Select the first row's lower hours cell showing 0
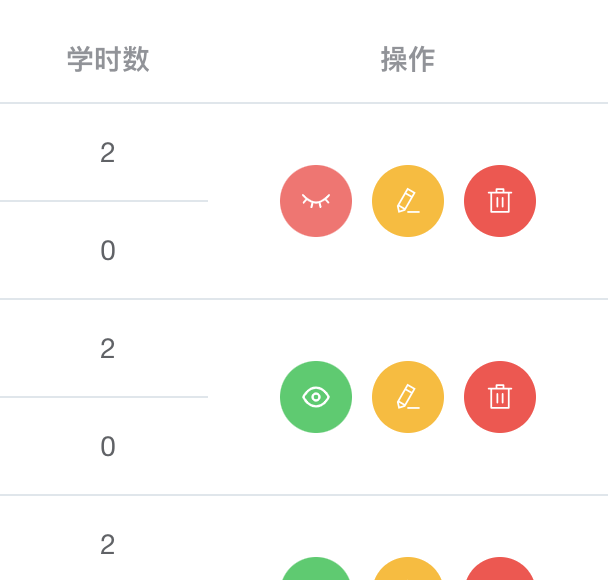This screenshot has width=610, height=580. pyautogui.click(x=108, y=250)
